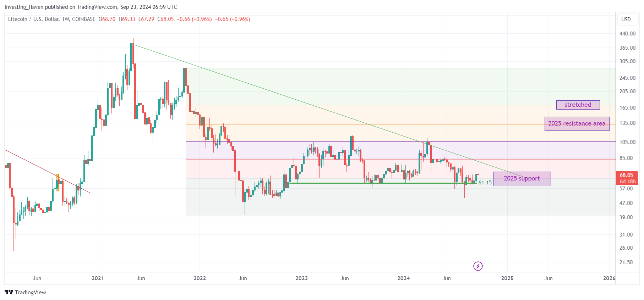This screenshot has height=300, width=644.
Task: Click the publisher line 'Investing_Haven published on TradingView.com'
Action: pyautogui.click(x=61, y=7)
